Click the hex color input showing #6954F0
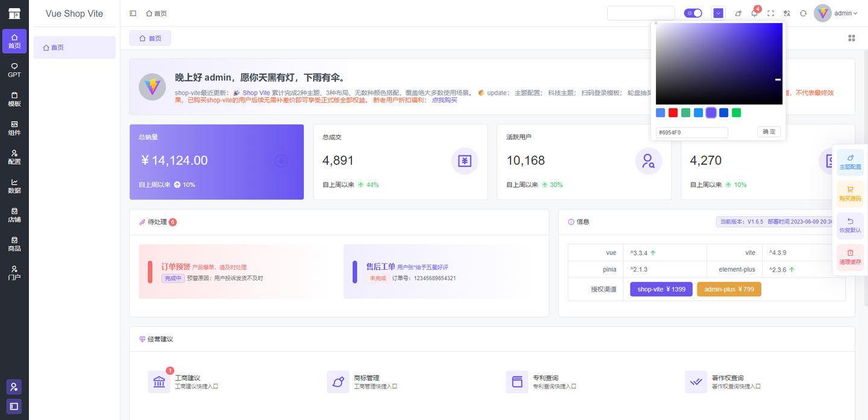This screenshot has width=868, height=420. 691,132
